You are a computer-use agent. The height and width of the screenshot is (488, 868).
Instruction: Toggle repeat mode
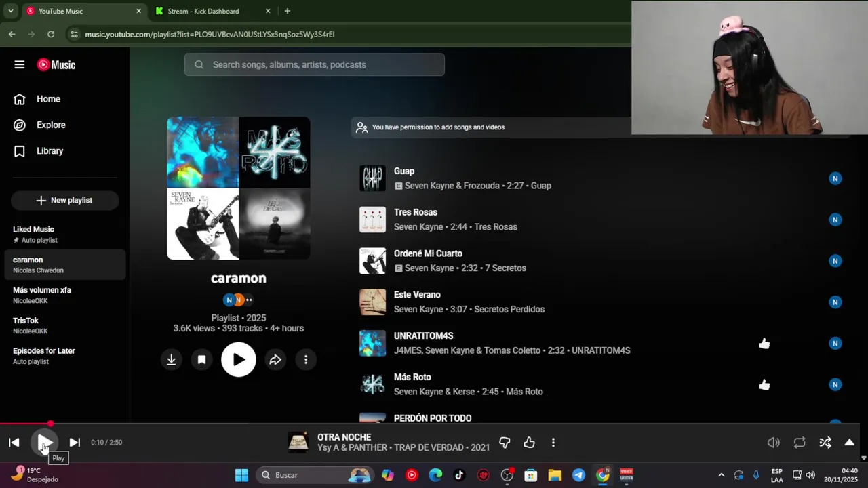[800, 443]
